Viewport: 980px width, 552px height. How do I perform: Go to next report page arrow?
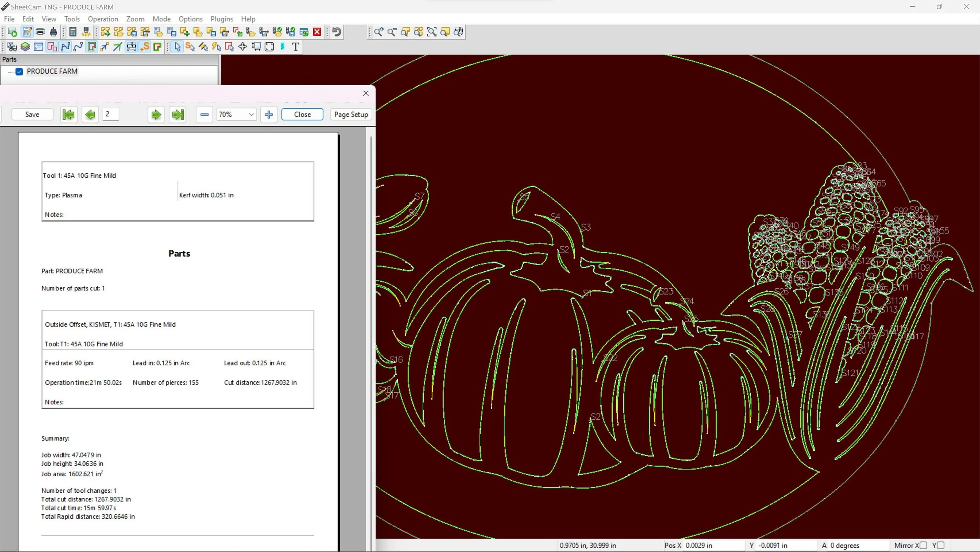[x=156, y=115]
